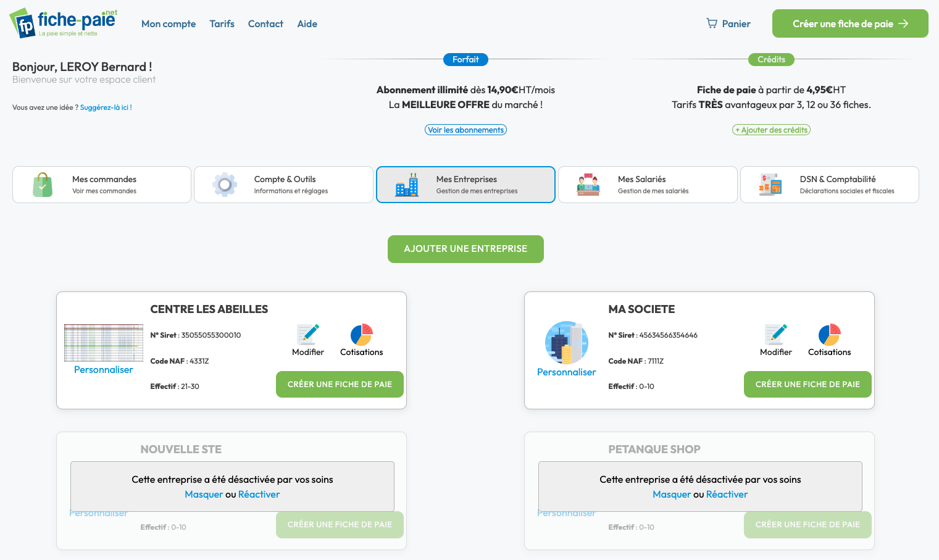
Task: Open the Tarifs page
Action: [222, 24]
